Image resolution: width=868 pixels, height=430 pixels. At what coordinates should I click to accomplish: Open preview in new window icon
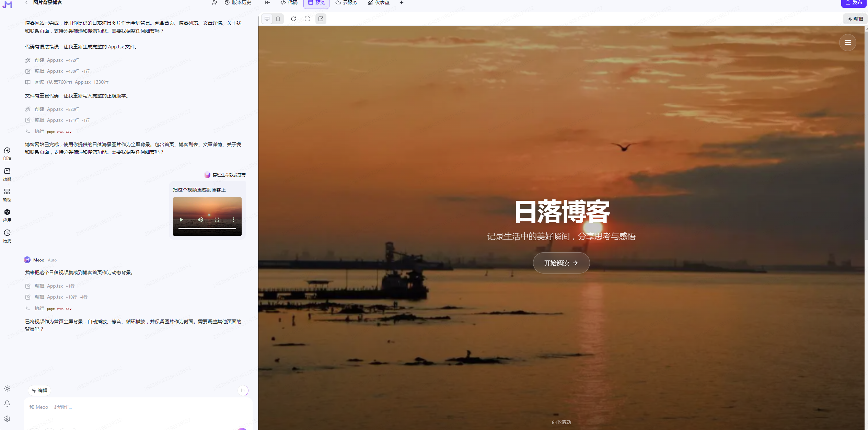click(321, 19)
